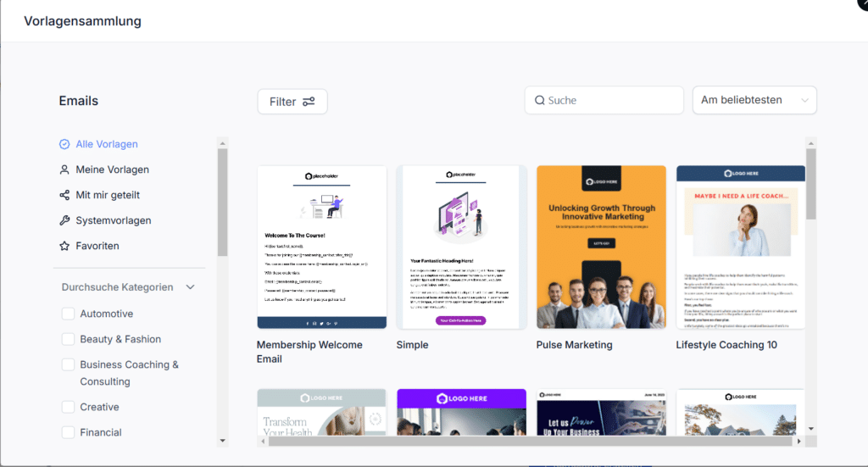This screenshot has height=467, width=868.
Task: Open the Simple template thumbnail
Action: (x=461, y=247)
